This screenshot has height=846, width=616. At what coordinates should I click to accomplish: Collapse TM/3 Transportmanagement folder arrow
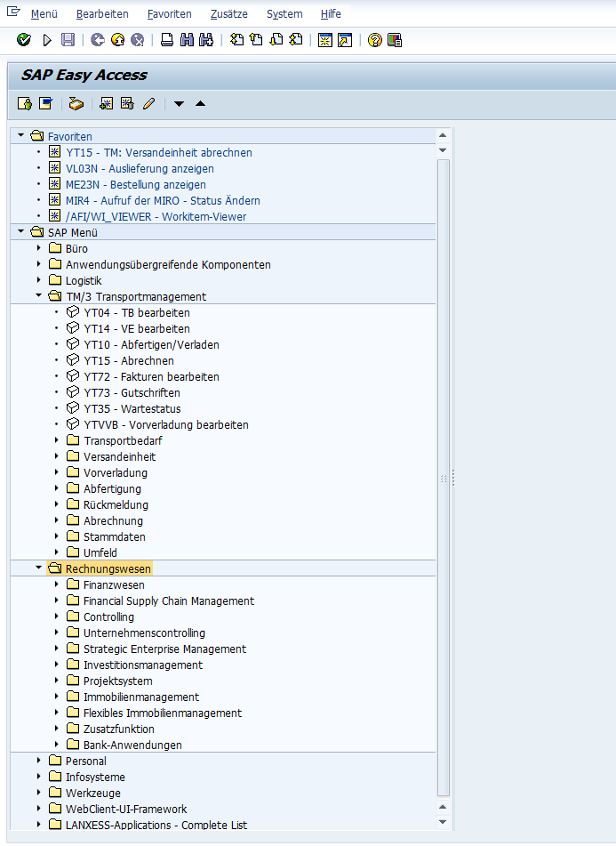pos(38,295)
